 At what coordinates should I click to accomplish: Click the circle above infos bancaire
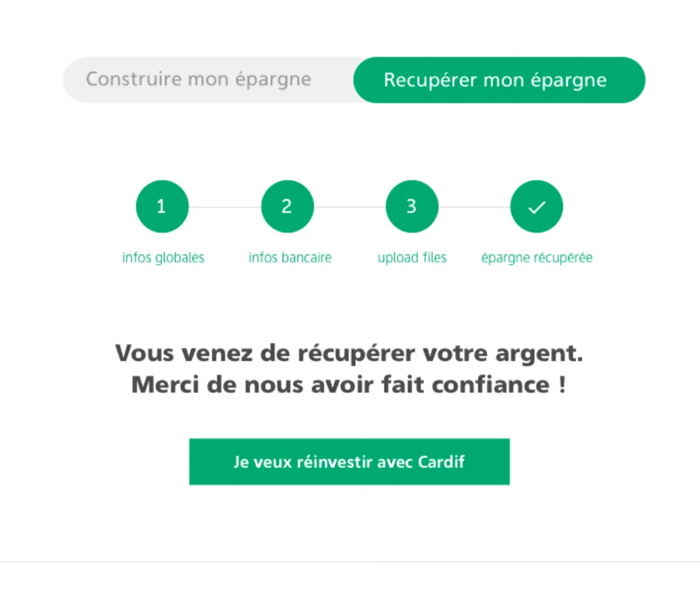[287, 206]
